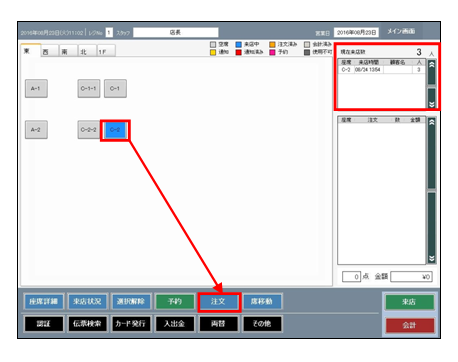The width and height of the screenshot is (458, 362).
Task: Click the 点 item count field
Action: tap(351, 277)
